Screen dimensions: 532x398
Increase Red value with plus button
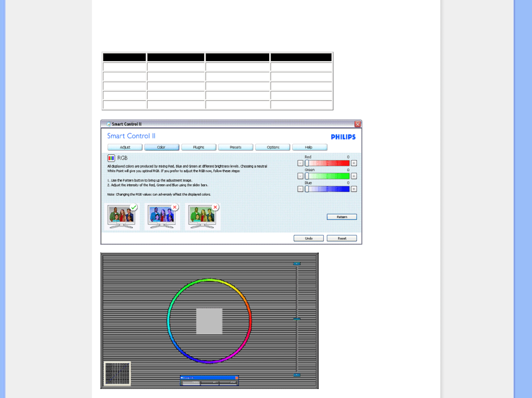(x=354, y=163)
